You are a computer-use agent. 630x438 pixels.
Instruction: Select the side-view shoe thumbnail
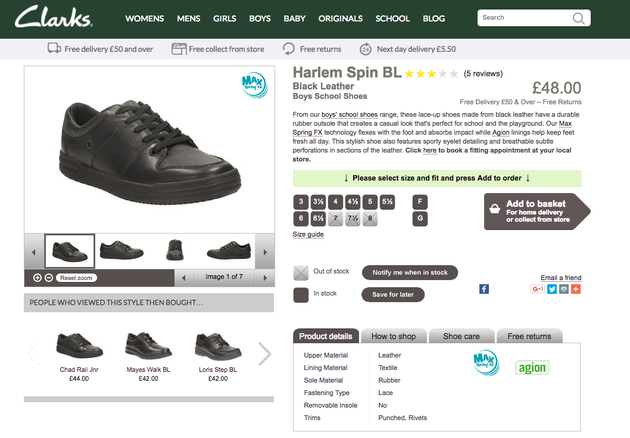click(x=121, y=251)
